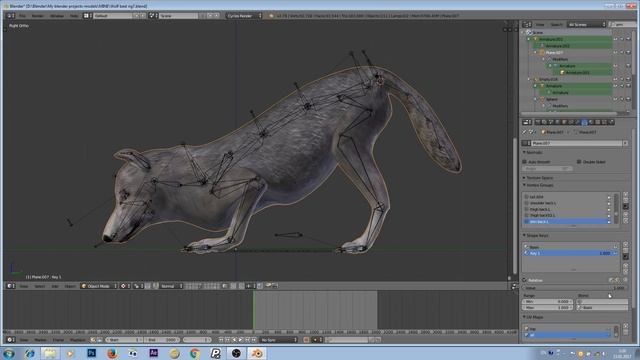Open the Help menu
Viewport: 640px width, 360px height.
tap(74, 16)
